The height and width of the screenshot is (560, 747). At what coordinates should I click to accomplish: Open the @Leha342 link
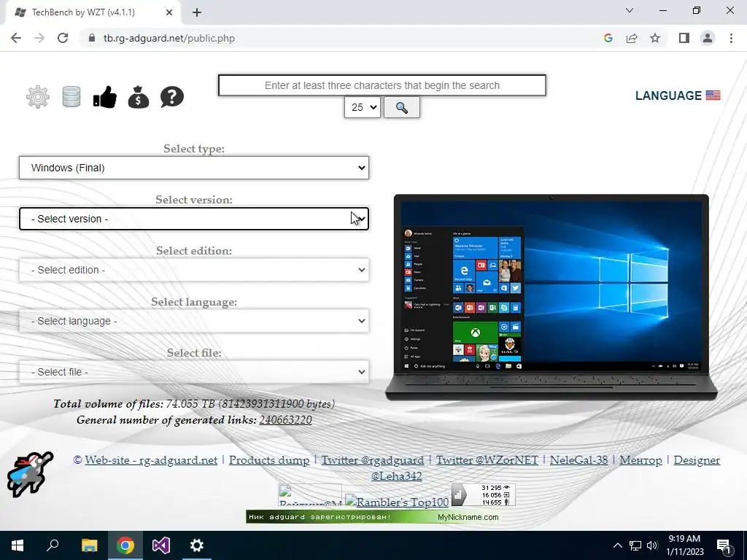(x=396, y=475)
